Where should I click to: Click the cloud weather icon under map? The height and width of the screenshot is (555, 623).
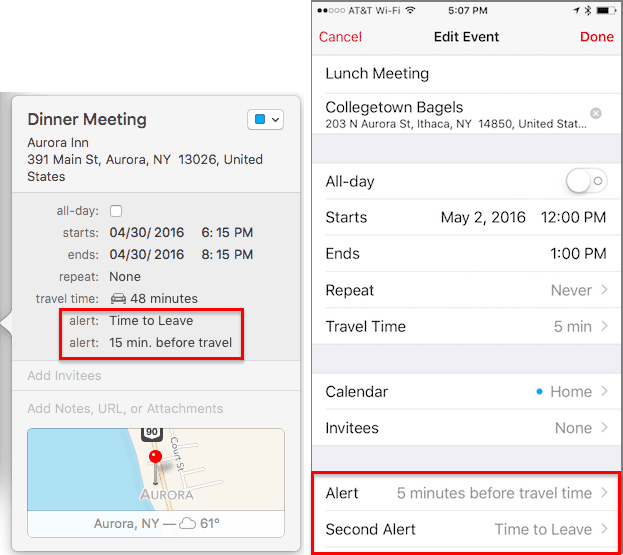(x=186, y=523)
